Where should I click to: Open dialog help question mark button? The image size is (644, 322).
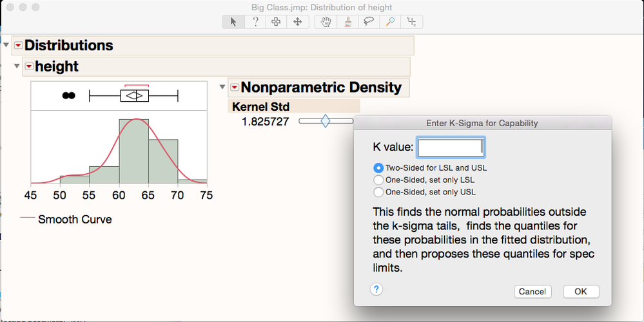coord(376,289)
